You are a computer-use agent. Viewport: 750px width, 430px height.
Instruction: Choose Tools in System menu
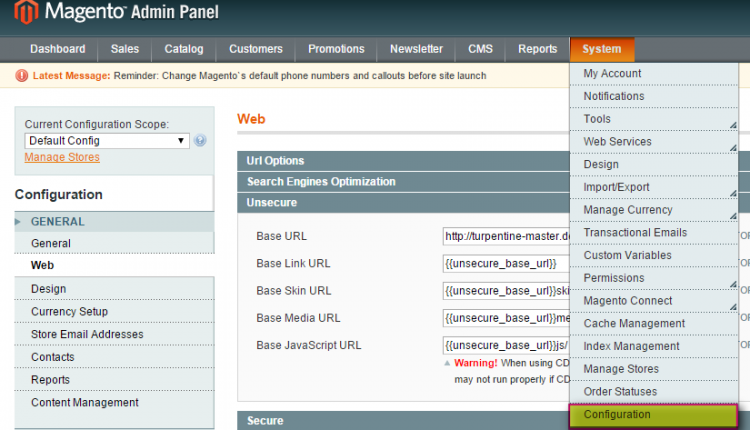point(654,119)
